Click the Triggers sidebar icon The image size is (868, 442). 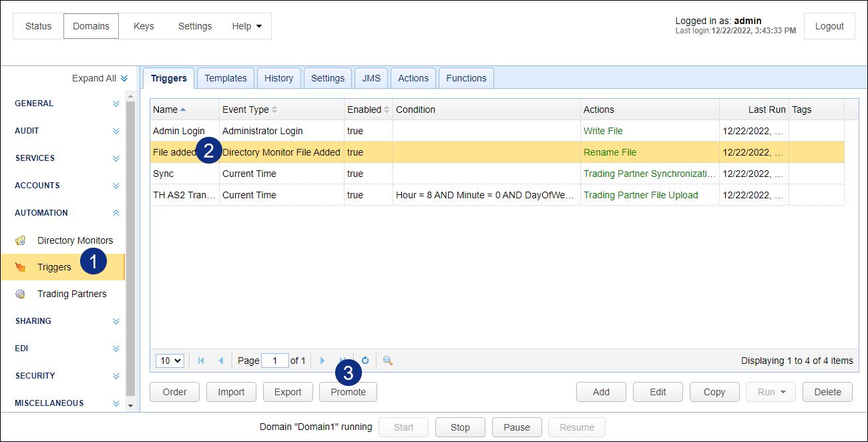21,267
